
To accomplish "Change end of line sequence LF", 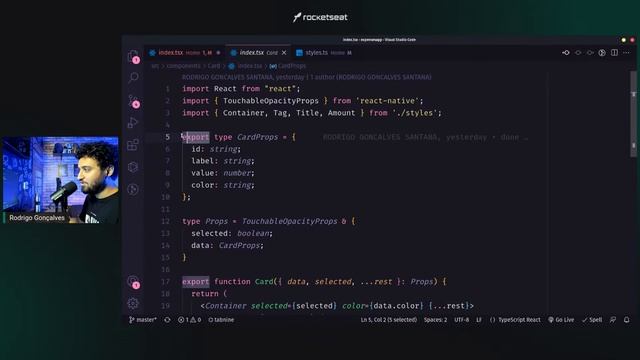I will [x=479, y=320].
